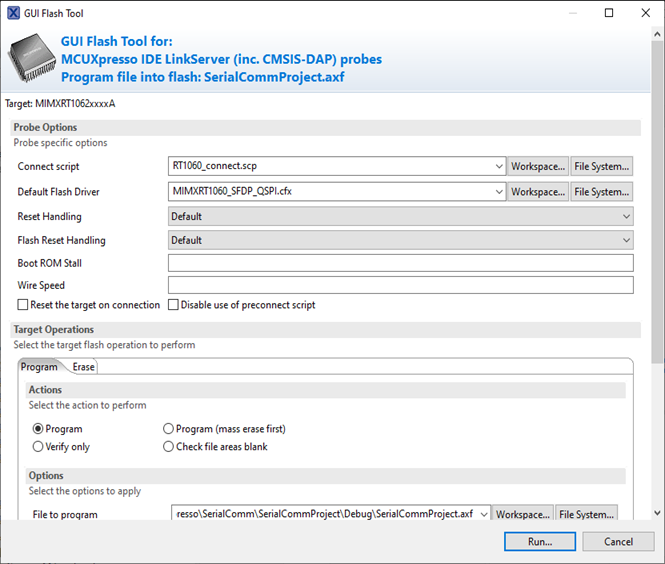Select Check file areas blank option
Screen dimensions: 665x564
tap(168, 447)
